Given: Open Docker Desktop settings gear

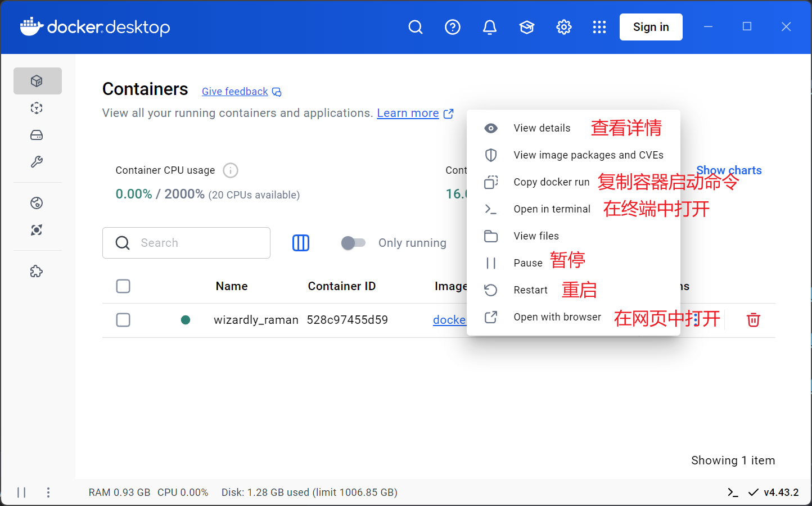Looking at the screenshot, I should (x=563, y=26).
